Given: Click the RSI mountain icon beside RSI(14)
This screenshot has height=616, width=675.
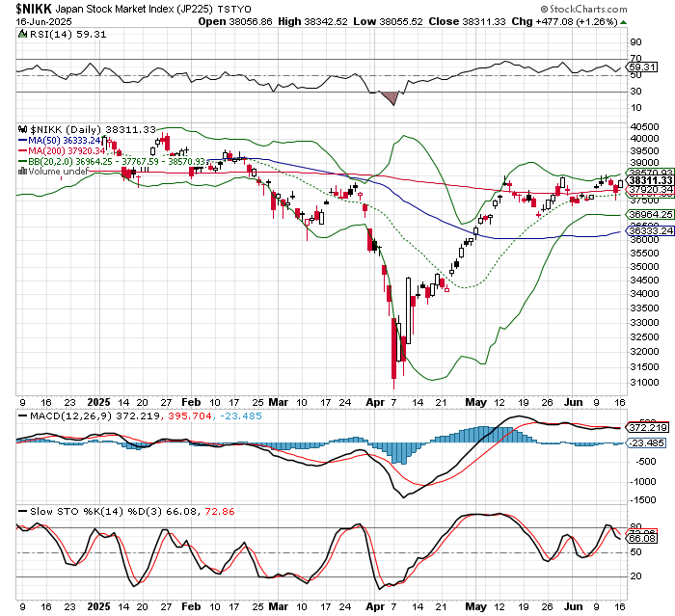Looking at the screenshot, I should tap(22, 34).
